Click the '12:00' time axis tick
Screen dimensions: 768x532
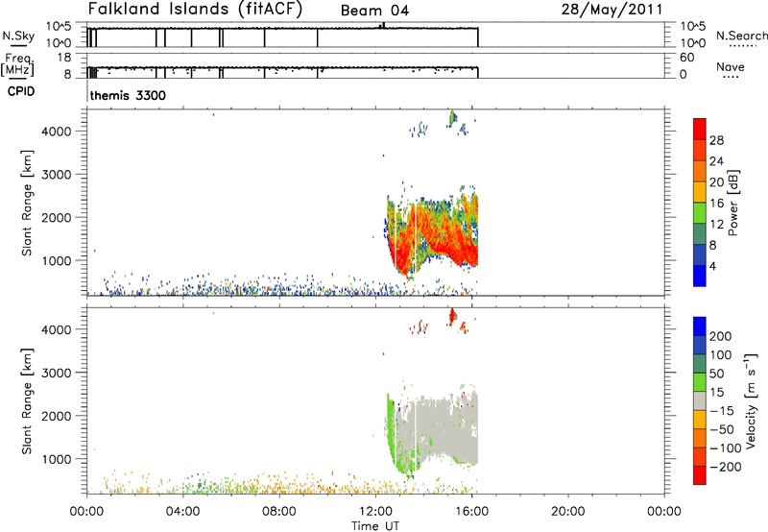click(375, 512)
